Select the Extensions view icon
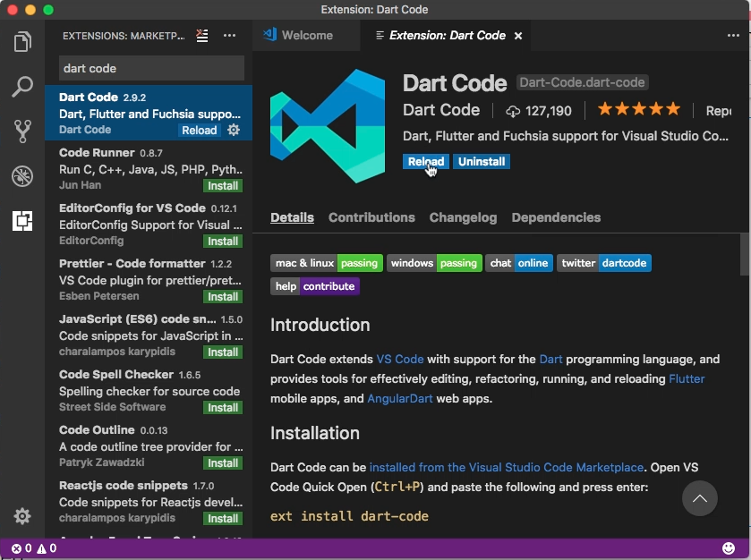Screen dimensions: 751x560 click(x=22, y=221)
